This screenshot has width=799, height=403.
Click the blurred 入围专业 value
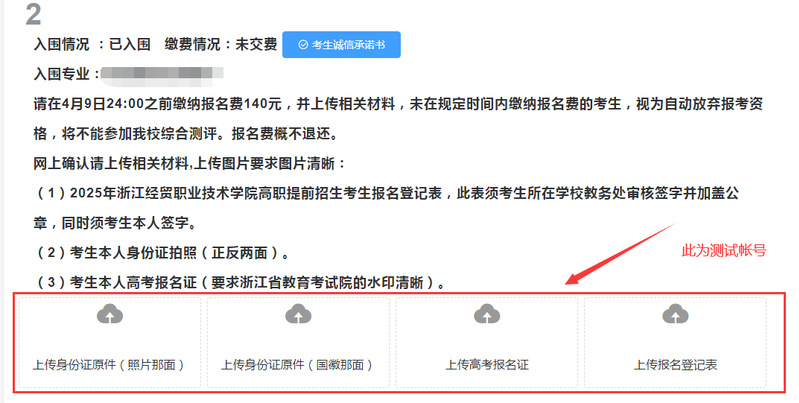pos(163,73)
